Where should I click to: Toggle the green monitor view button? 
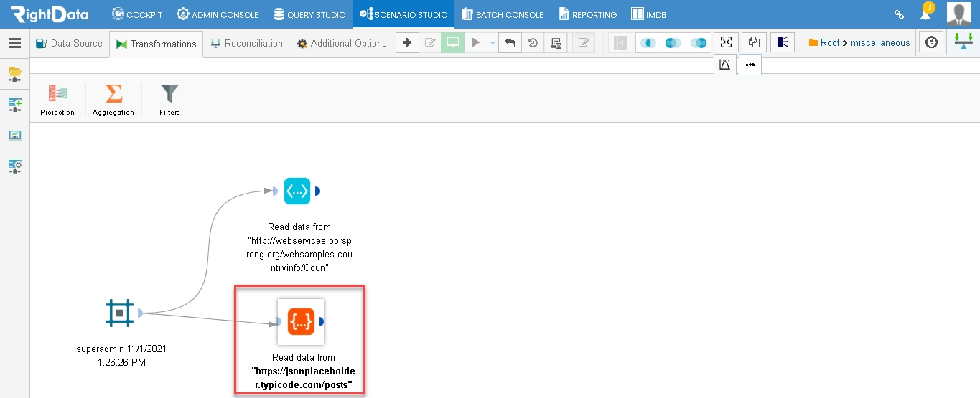(x=453, y=43)
